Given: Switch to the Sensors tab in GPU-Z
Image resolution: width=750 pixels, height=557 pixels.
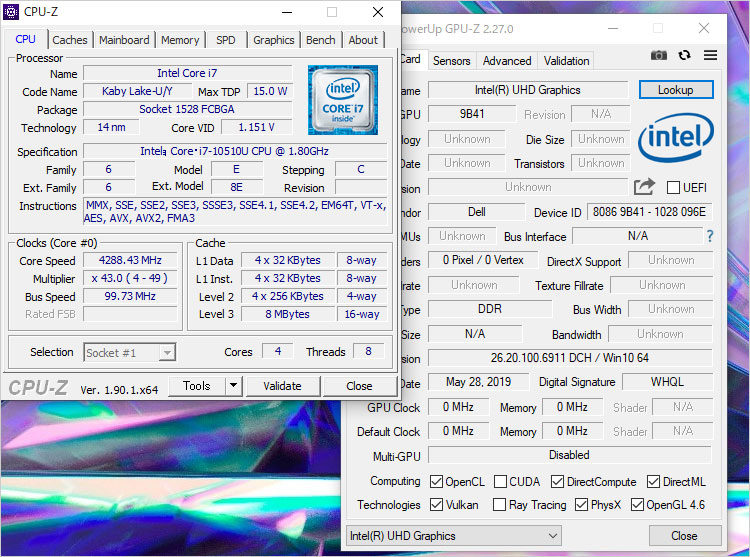Looking at the screenshot, I should click(452, 61).
